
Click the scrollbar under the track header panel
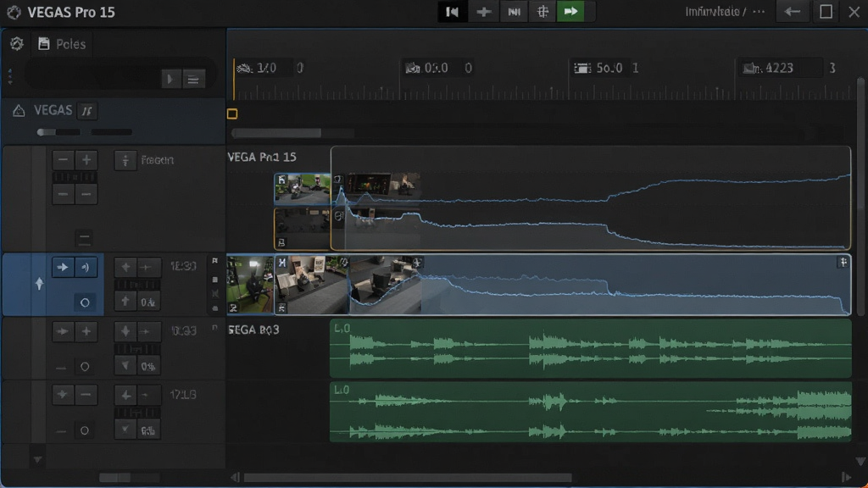[x=129, y=478]
